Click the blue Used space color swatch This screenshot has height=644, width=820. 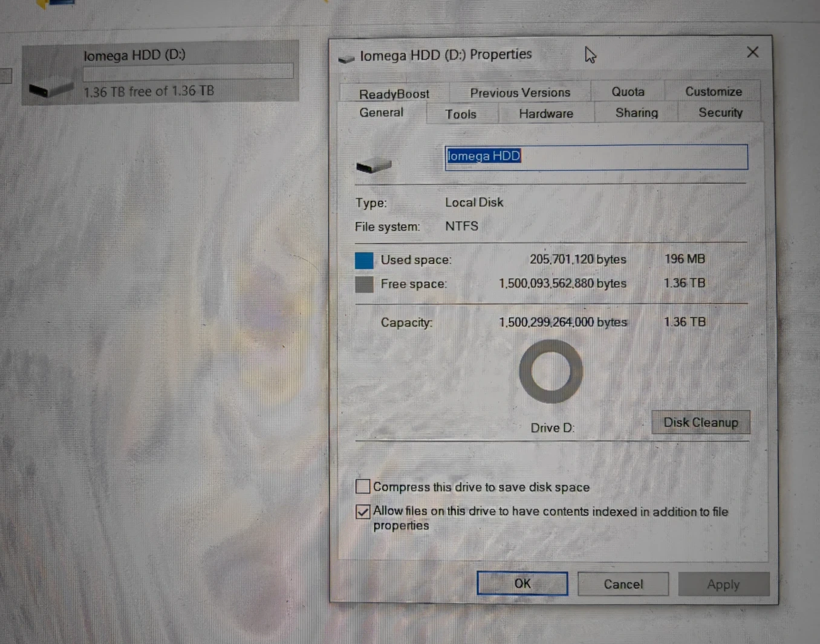pyautogui.click(x=364, y=260)
